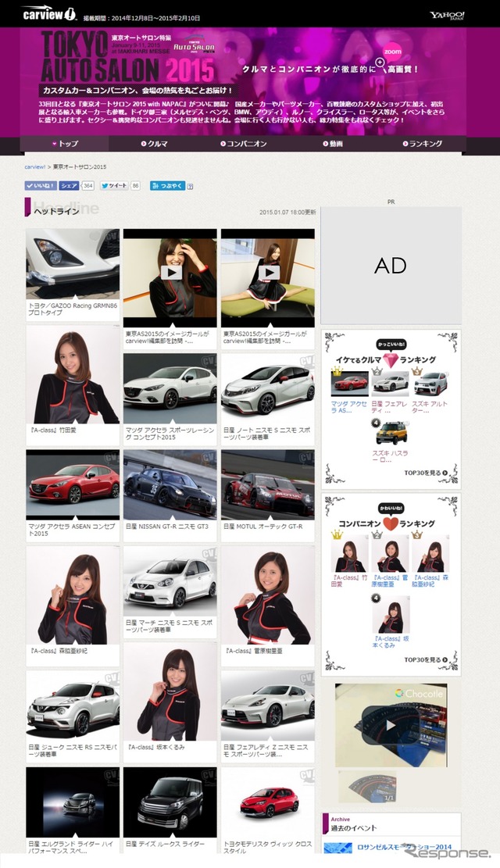Open the 日産 デイズ ルークス ライダー thumbnail
This screenshot has height=868, width=500.
pyautogui.click(x=170, y=802)
